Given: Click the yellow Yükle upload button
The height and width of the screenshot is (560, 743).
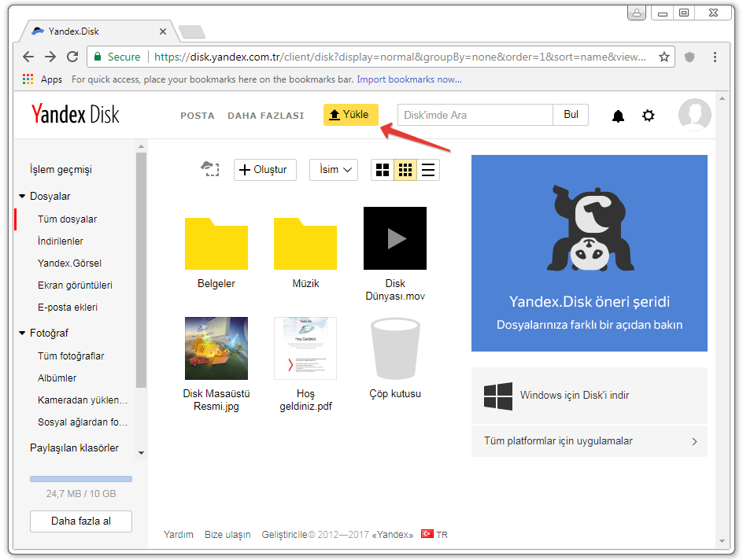Looking at the screenshot, I should [350, 115].
